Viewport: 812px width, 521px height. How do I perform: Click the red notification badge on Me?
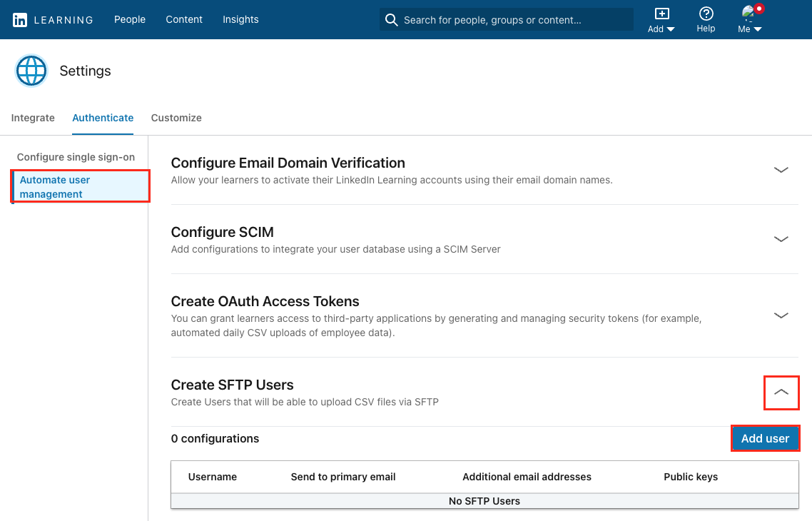click(758, 9)
